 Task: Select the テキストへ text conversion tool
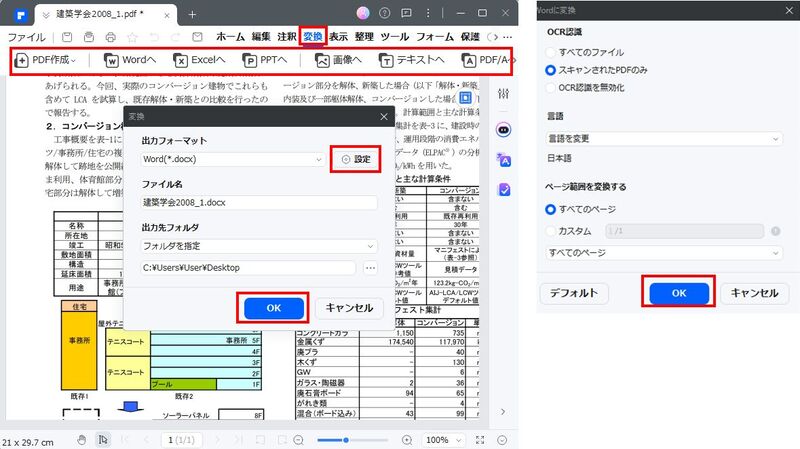point(411,60)
